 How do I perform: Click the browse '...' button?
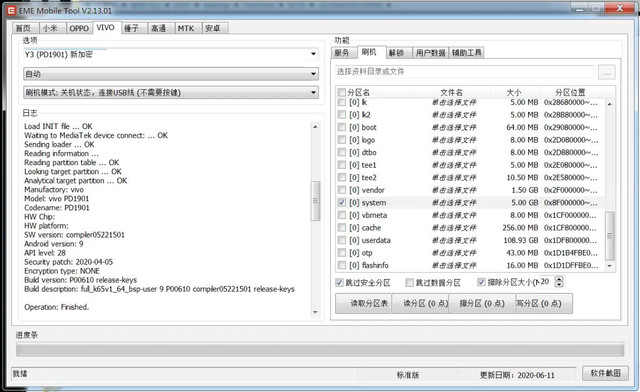[607, 72]
